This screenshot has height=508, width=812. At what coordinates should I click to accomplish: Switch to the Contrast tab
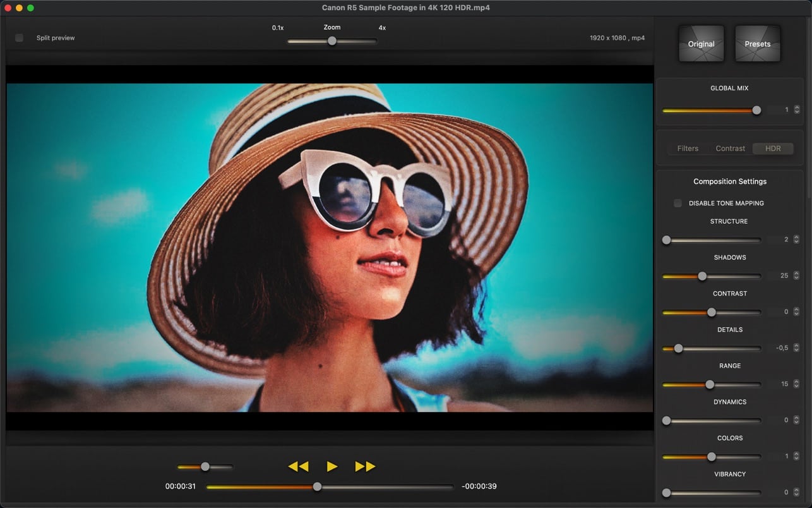[x=730, y=148]
